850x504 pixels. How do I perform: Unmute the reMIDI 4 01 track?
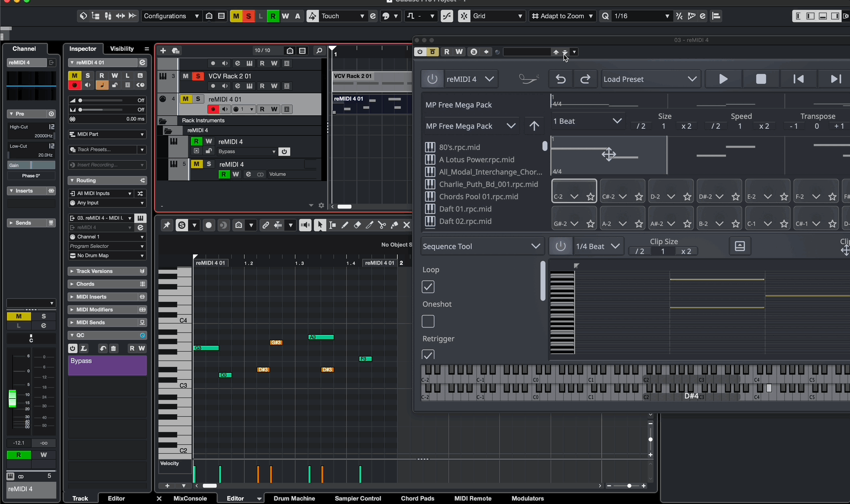186,99
